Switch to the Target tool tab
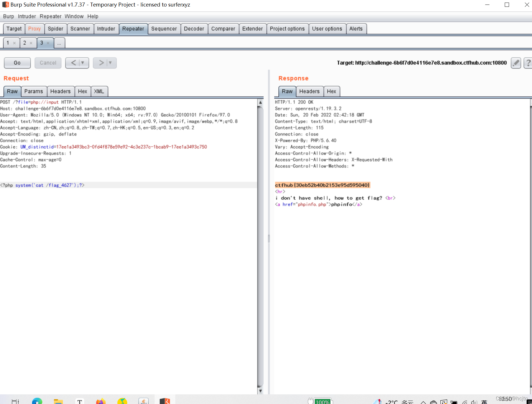Screen dimensions: 532x404 coord(14,29)
